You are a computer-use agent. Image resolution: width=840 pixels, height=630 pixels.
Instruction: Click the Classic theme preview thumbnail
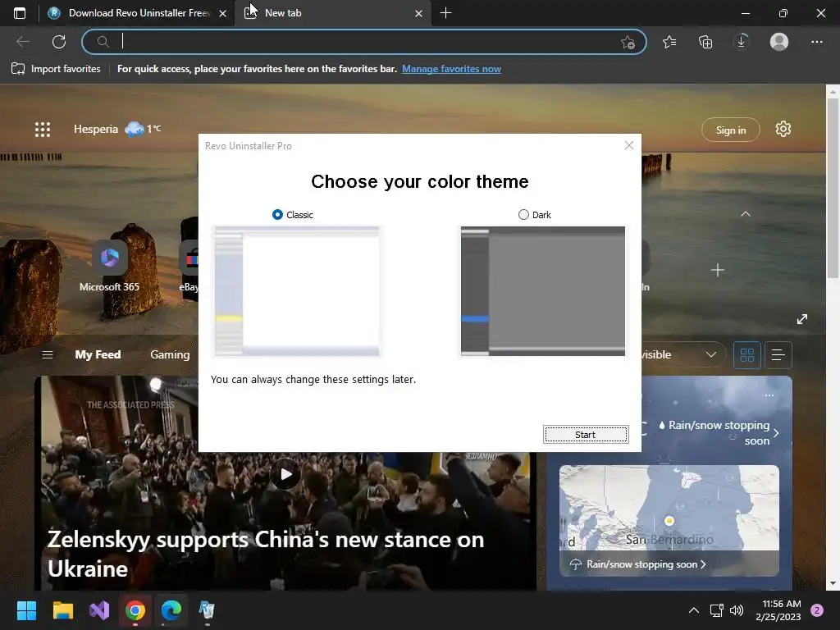click(297, 291)
